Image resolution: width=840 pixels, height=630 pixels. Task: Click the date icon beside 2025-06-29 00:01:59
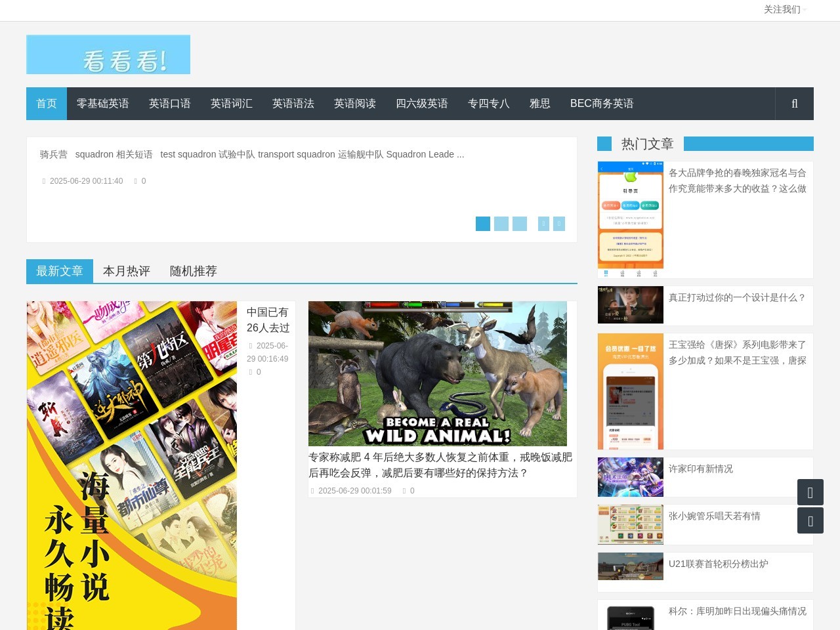pos(312,490)
